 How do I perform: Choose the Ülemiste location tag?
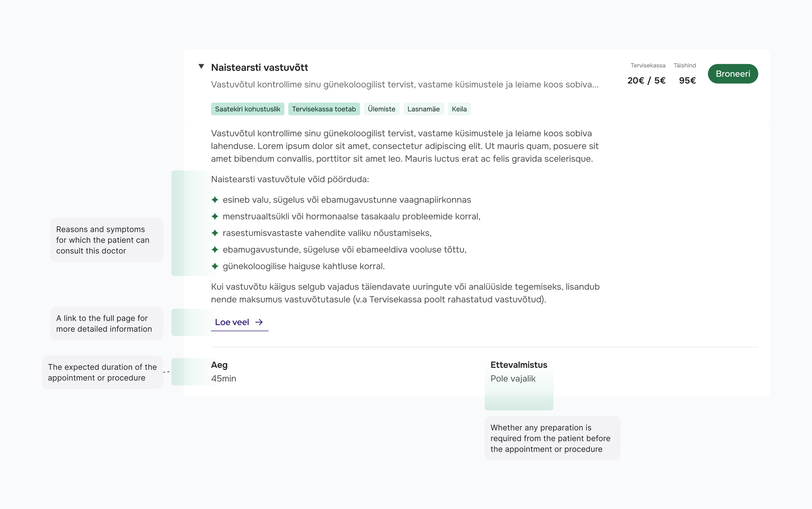(x=381, y=109)
